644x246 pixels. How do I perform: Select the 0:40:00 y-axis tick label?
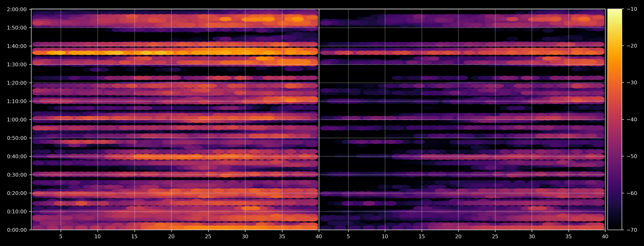[x=17, y=156]
